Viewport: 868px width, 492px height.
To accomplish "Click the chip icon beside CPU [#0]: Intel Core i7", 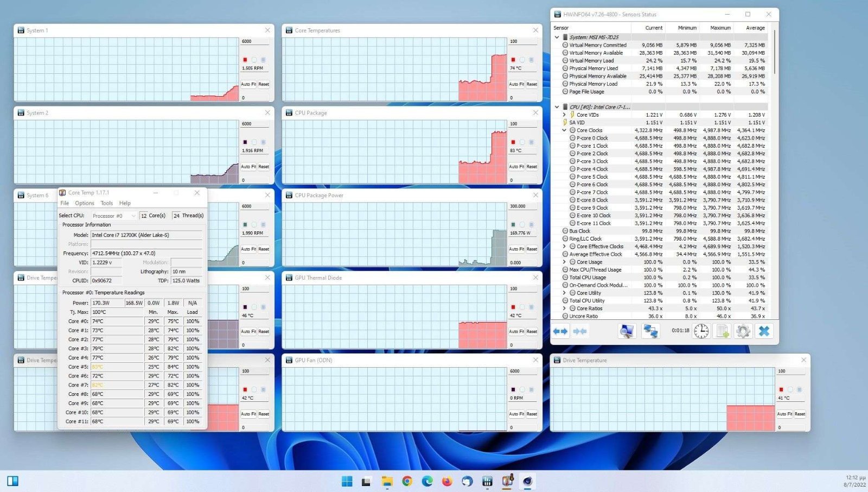I will click(x=565, y=106).
